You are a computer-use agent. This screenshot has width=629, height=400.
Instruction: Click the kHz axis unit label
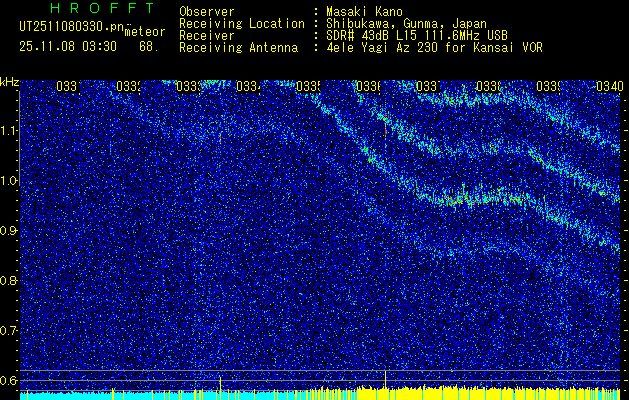point(9,83)
